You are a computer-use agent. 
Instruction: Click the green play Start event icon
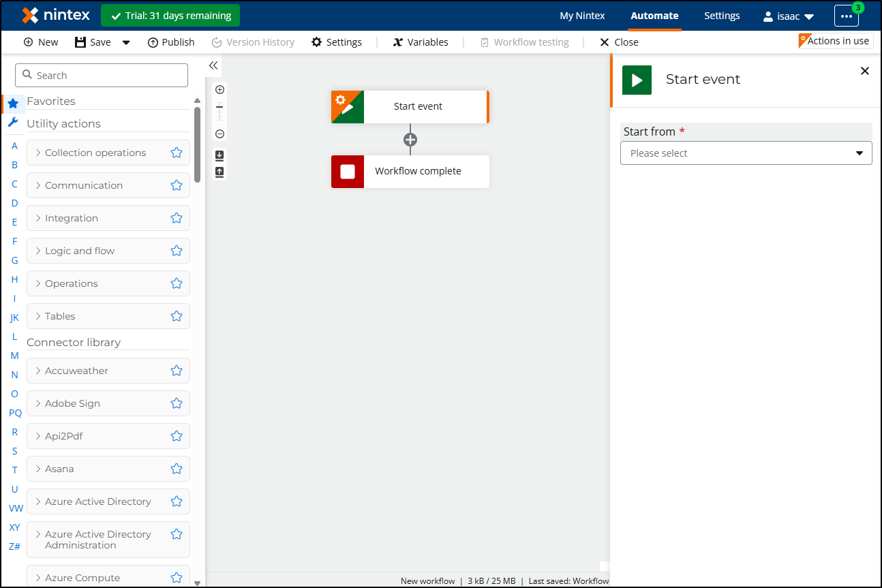coord(637,80)
